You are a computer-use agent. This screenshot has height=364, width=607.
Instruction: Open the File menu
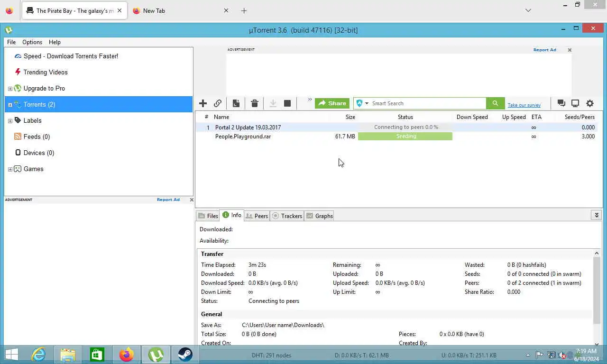(x=11, y=42)
